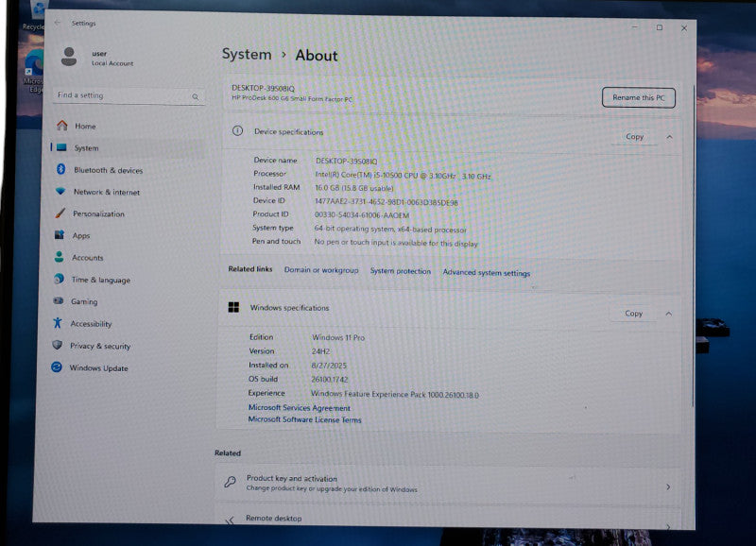Click the Windows Update sync icon
756x546 pixels.
point(57,367)
